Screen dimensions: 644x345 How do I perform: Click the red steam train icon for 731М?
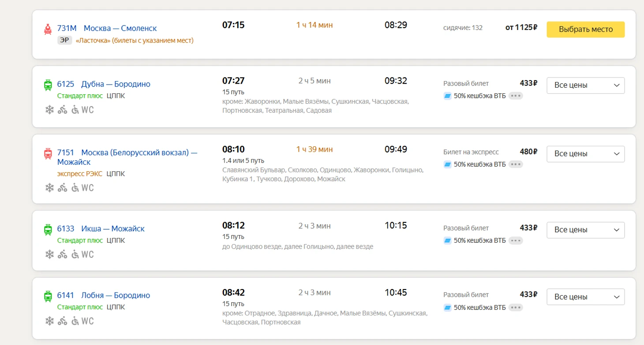tap(48, 29)
